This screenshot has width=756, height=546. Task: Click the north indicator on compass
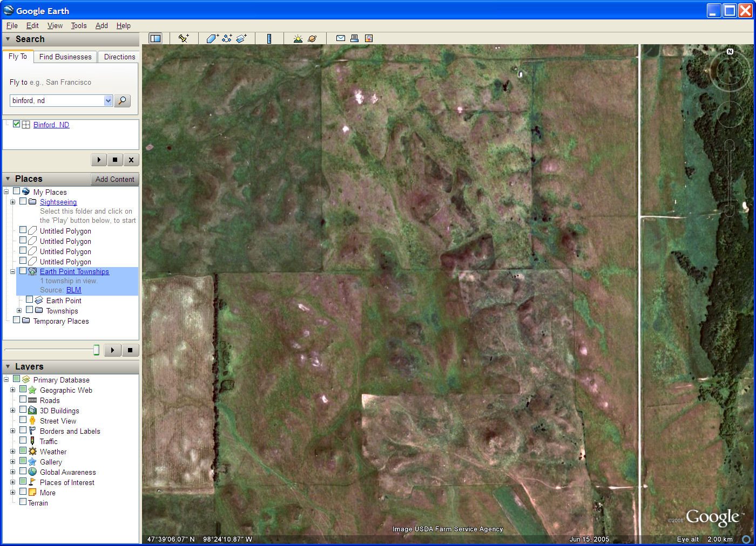730,51
